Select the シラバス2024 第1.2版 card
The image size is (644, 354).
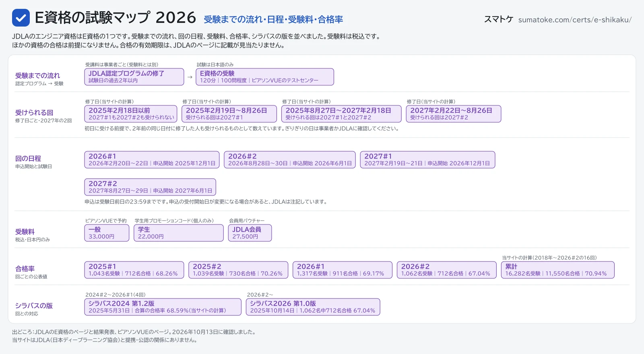pos(163,307)
